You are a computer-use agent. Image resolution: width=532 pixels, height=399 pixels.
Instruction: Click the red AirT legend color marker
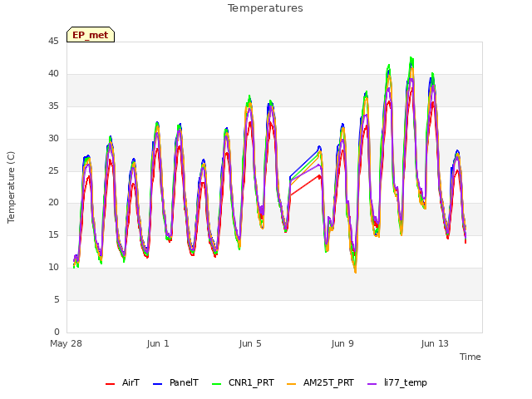(110, 384)
